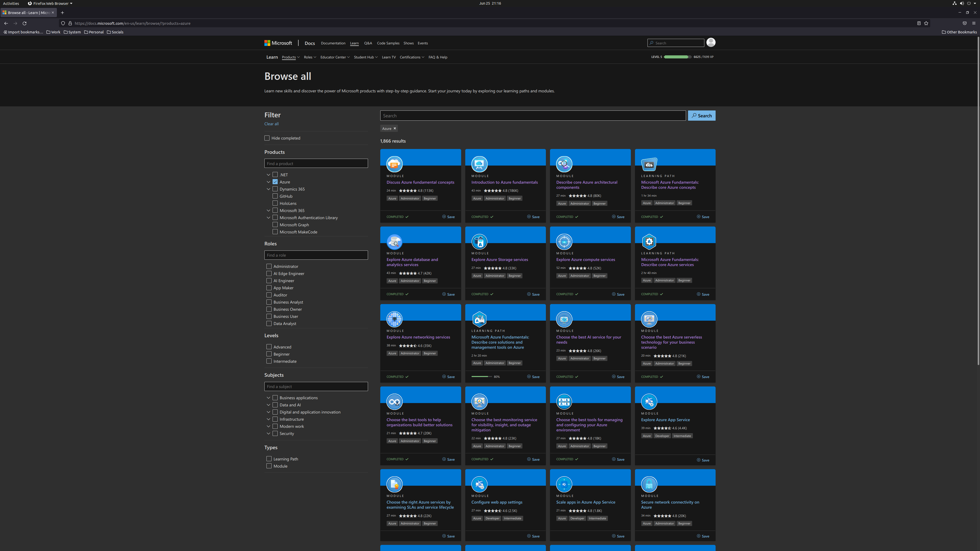This screenshot has width=980, height=551.
Task: Expand the Infrastructure subject
Action: pos(268,419)
